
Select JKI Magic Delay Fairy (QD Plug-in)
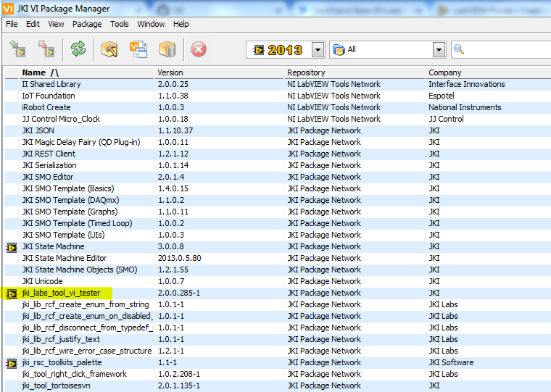coord(81,142)
